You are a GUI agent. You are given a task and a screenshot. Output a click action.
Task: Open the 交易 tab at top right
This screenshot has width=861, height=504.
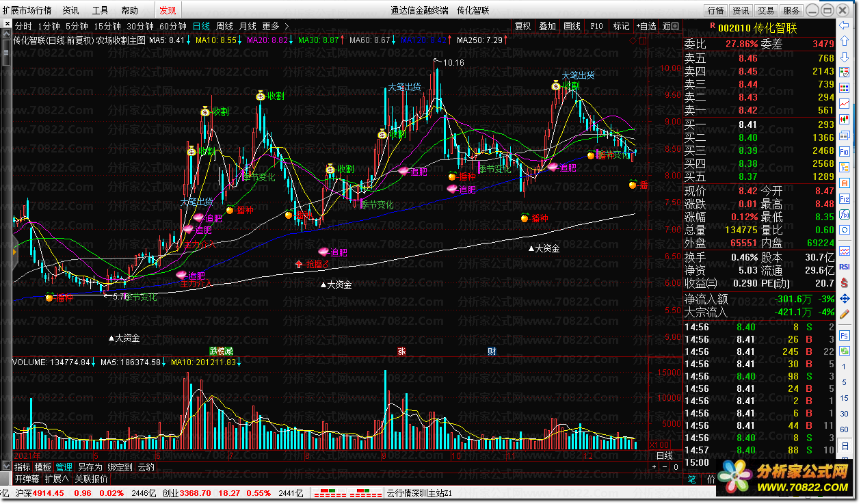pyautogui.click(x=766, y=10)
